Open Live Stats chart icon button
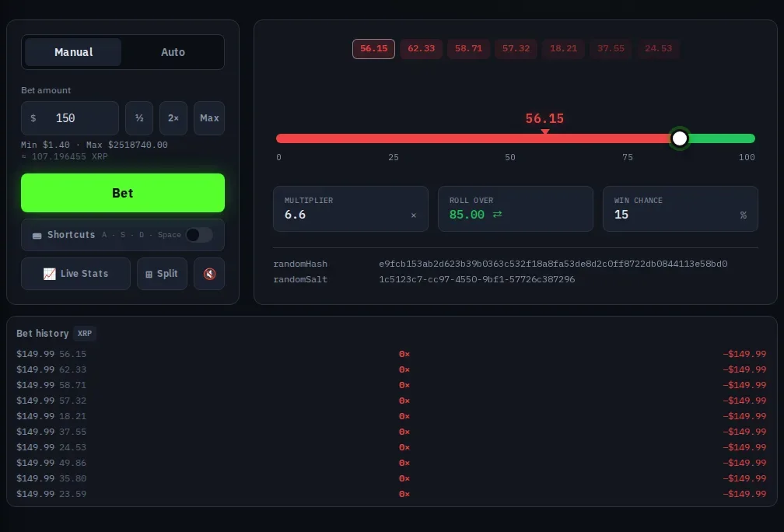The width and height of the screenshot is (784, 532). pos(75,274)
